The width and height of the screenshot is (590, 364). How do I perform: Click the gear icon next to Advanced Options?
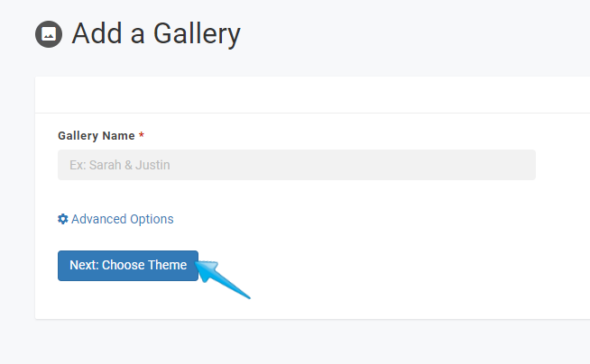tap(62, 219)
